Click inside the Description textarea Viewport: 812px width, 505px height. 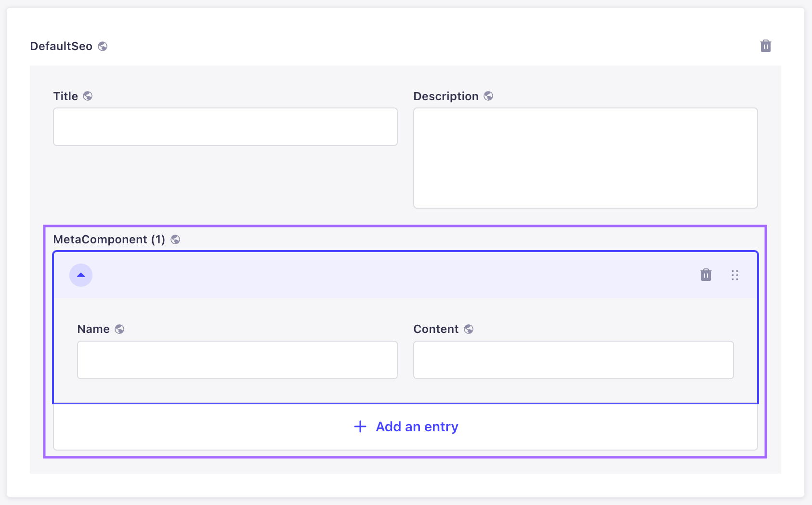[585, 158]
